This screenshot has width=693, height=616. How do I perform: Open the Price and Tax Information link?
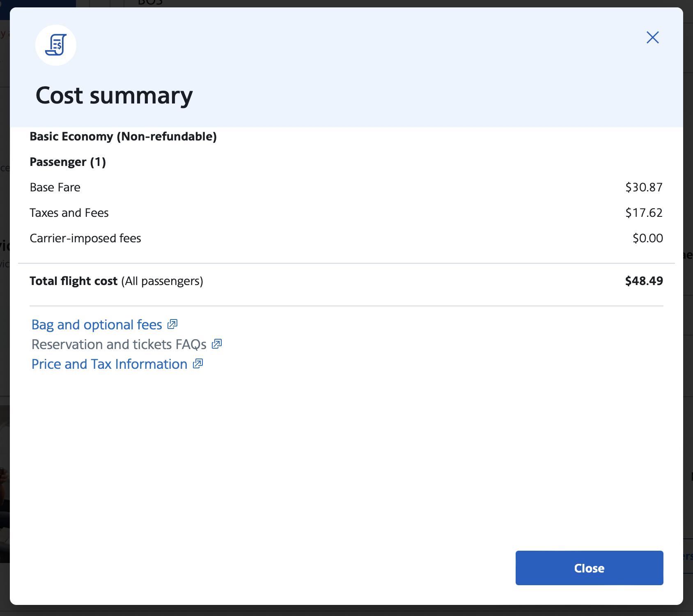(109, 364)
